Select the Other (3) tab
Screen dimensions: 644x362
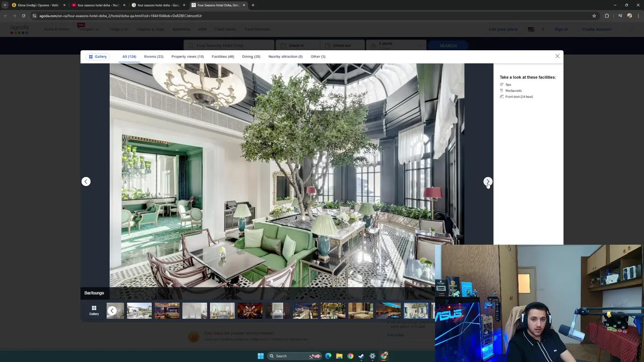click(318, 57)
